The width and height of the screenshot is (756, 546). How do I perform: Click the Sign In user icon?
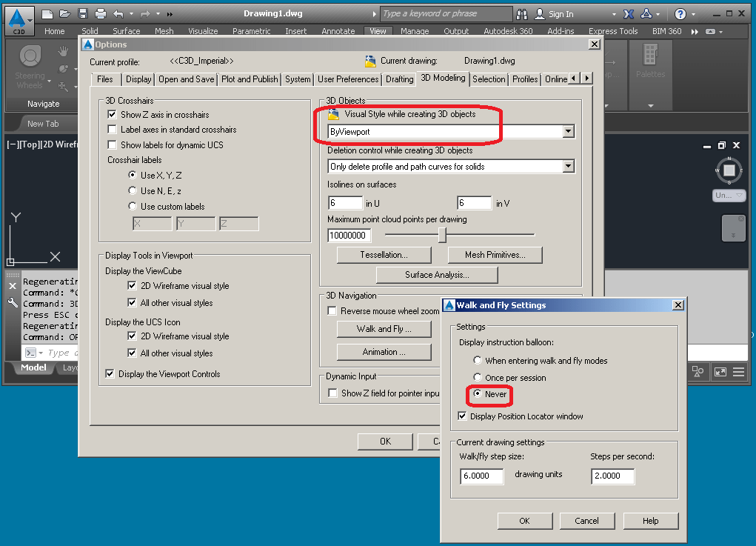pyautogui.click(x=540, y=14)
